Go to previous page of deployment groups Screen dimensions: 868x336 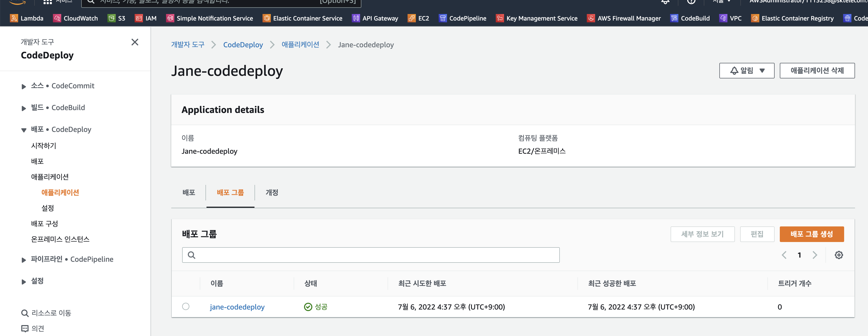(x=784, y=255)
